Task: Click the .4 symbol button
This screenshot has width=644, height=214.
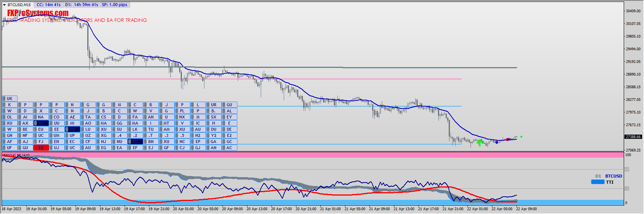Action: (x=119, y=135)
